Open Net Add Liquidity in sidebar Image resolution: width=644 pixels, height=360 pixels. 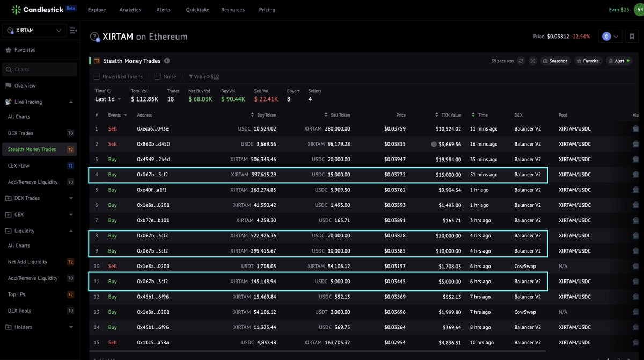pos(39,262)
